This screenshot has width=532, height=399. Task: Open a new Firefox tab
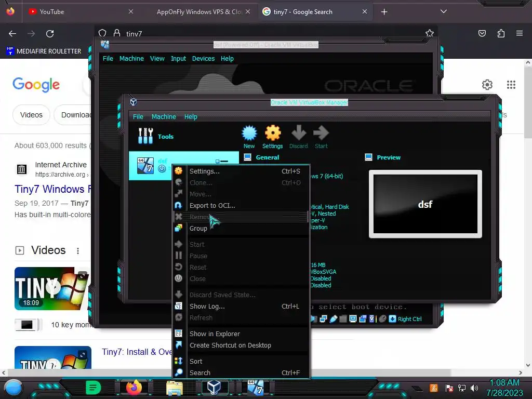click(384, 12)
